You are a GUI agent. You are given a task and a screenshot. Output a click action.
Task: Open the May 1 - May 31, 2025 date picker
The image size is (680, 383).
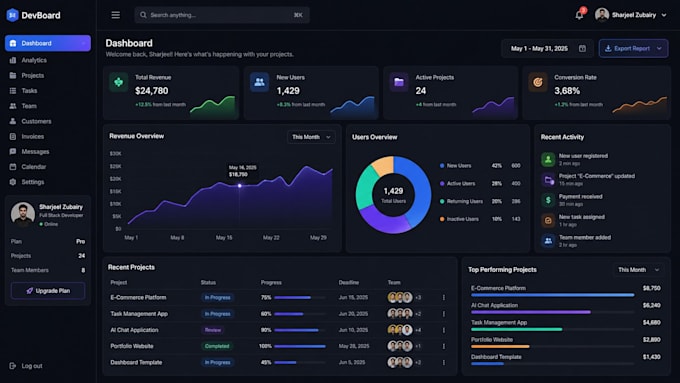point(548,49)
